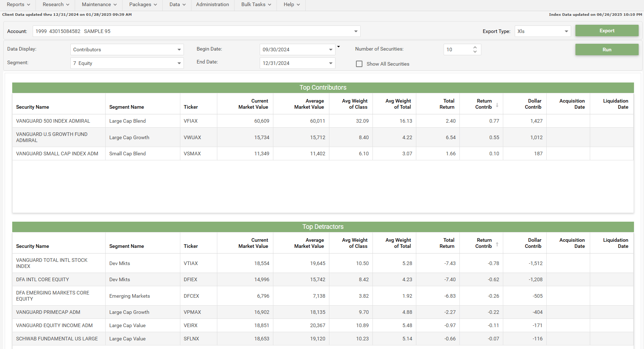Click inside the Number of Securities field
The image size is (644, 349).
457,49
